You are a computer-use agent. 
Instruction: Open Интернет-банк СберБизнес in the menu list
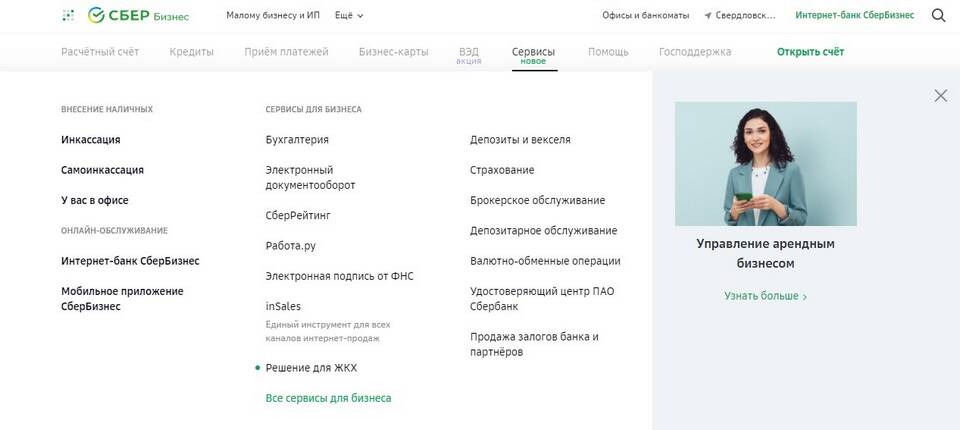pos(130,261)
